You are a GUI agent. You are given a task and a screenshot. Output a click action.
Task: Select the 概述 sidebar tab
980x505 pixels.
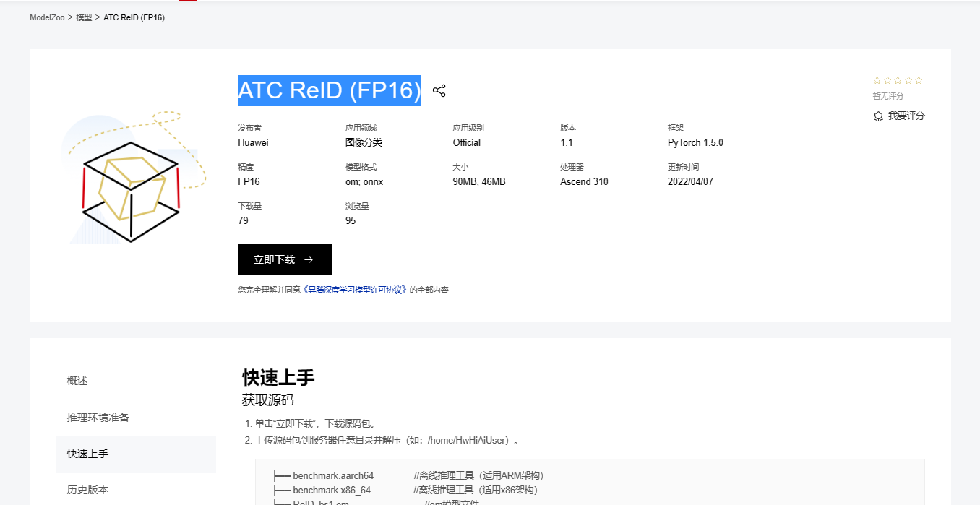click(77, 381)
